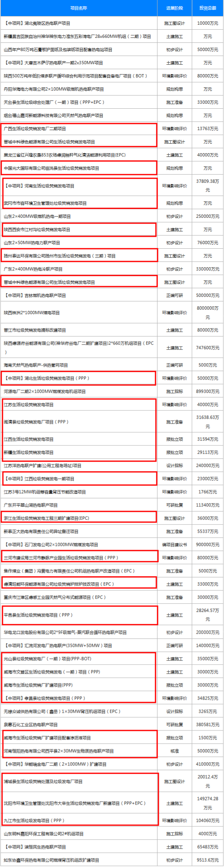
Task: Select 山东2×400MW级燃机热电一期项目
Action: point(37,217)
